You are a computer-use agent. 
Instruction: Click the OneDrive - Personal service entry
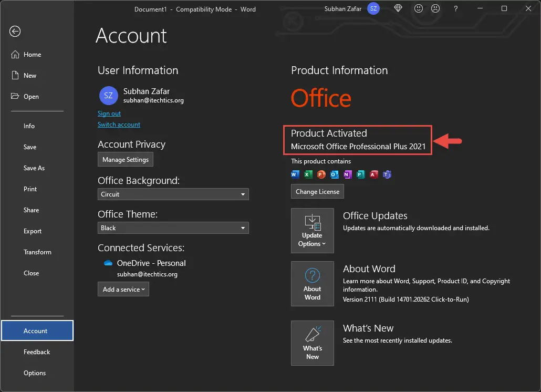click(x=151, y=263)
